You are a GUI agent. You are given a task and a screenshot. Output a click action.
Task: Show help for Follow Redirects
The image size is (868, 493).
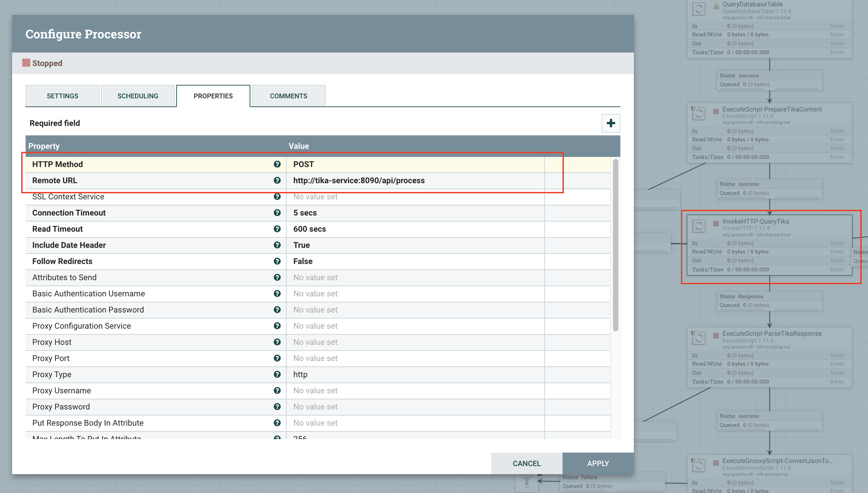(277, 261)
